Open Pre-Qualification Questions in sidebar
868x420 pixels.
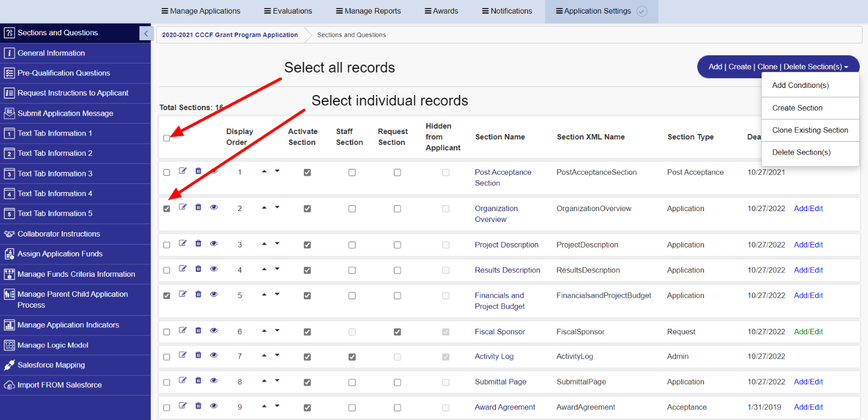coord(63,73)
